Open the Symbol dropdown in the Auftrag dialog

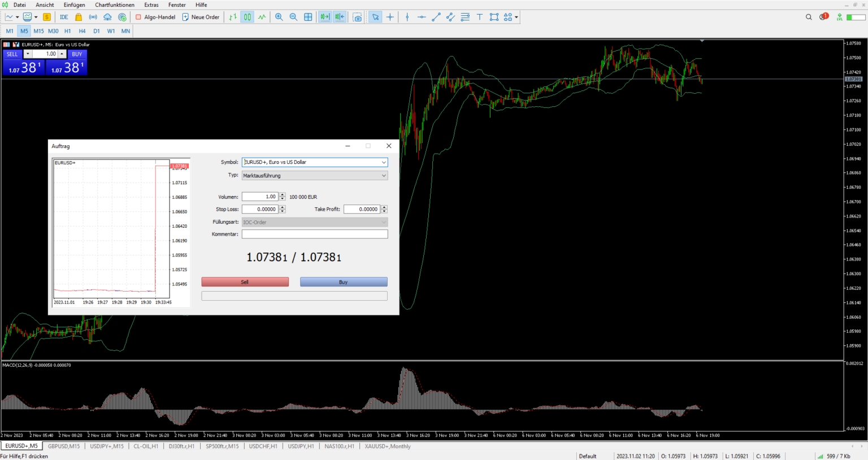click(x=385, y=162)
